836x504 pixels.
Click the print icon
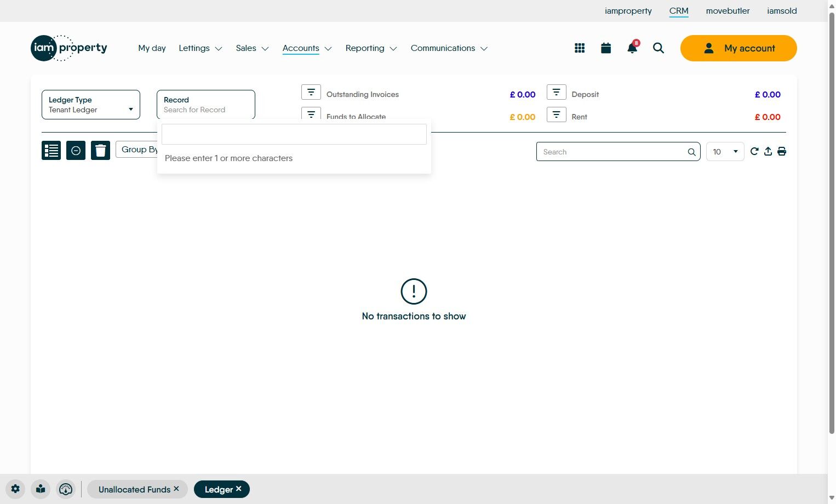coord(782,151)
